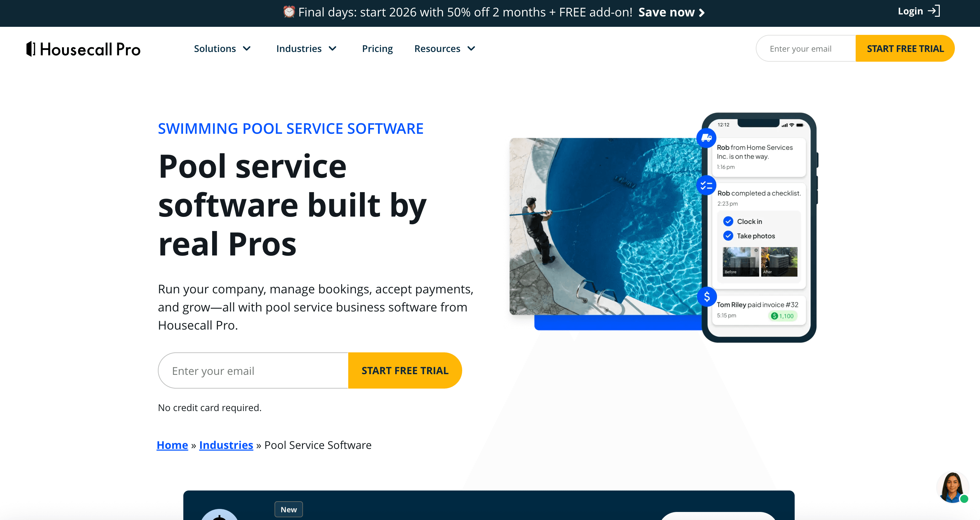Open the Pricing page

click(377, 49)
